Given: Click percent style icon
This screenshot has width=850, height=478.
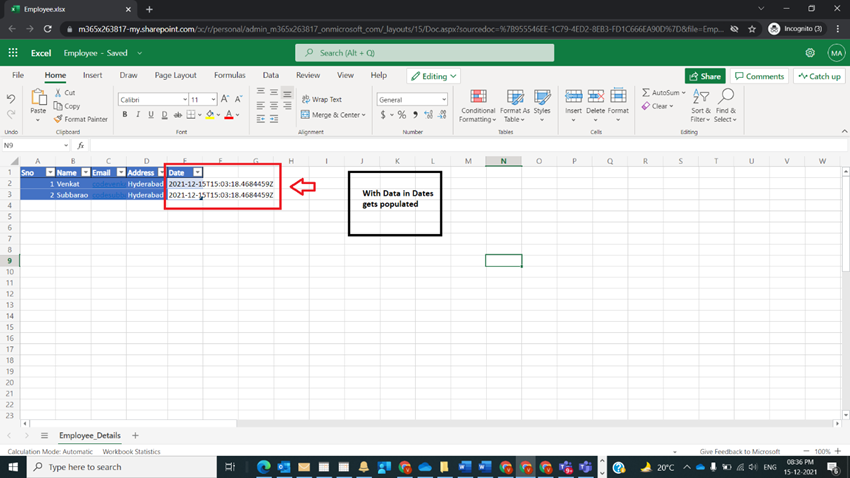Looking at the screenshot, I should click(x=402, y=114).
